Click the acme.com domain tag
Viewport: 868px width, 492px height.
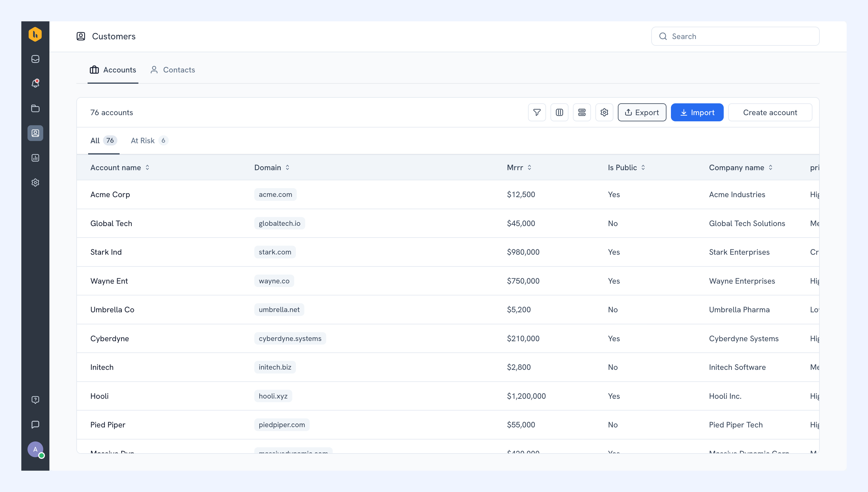point(275,194)
